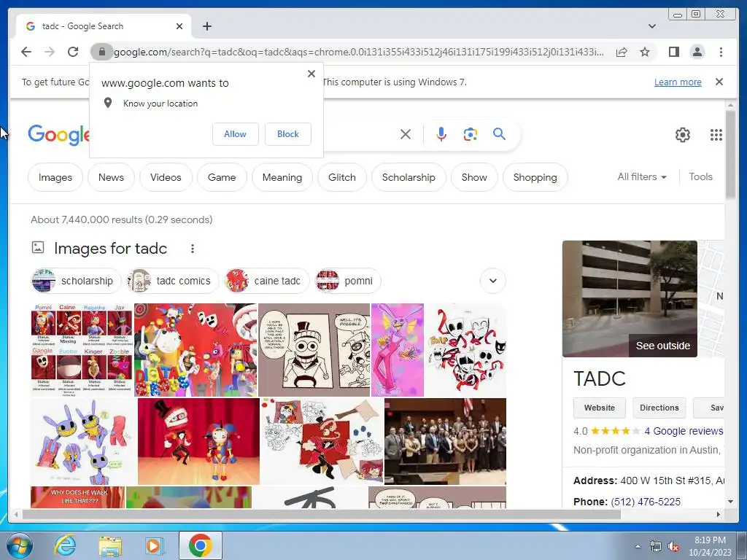Open a new tab with plus button
The height and width of the screenshot is (560, 747).
click(206, 26)
